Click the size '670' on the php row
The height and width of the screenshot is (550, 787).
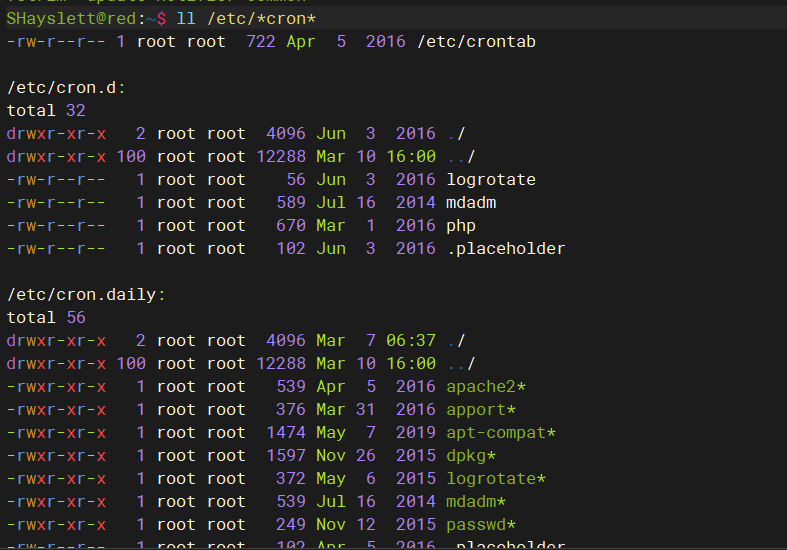pos(291,226)
